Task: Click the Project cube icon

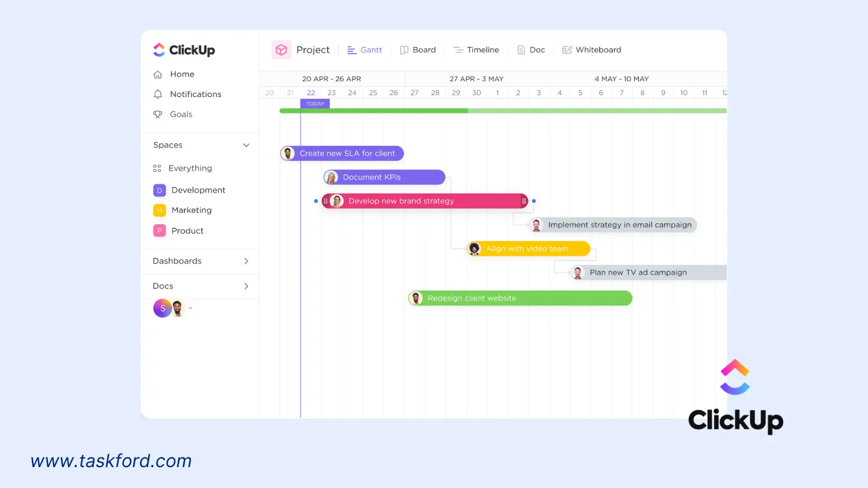Action: point(281,50)
